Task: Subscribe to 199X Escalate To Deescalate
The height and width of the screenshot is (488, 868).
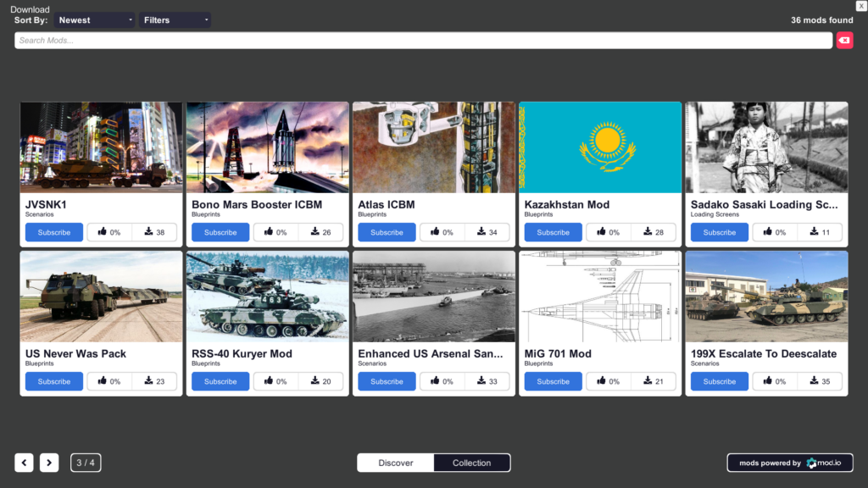Action: 719,381
